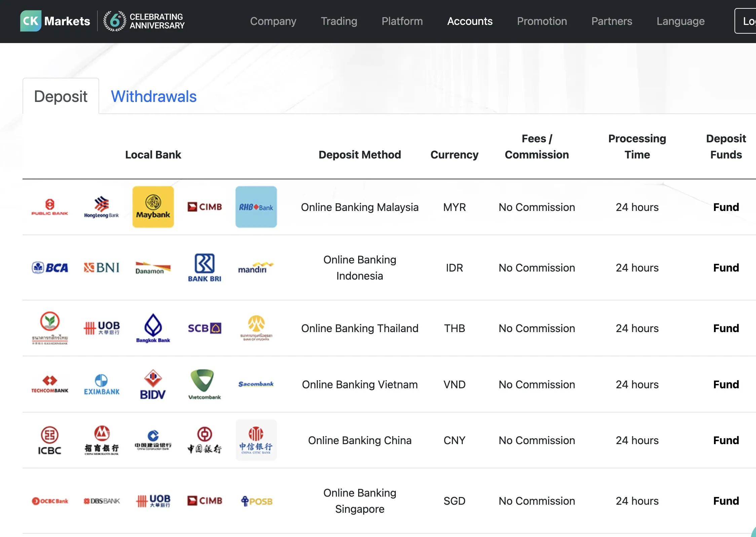Image resolution: width=756 pixels, height=537 pixels.
Task: Click the IDR currency cell
Action: (454, 267)
